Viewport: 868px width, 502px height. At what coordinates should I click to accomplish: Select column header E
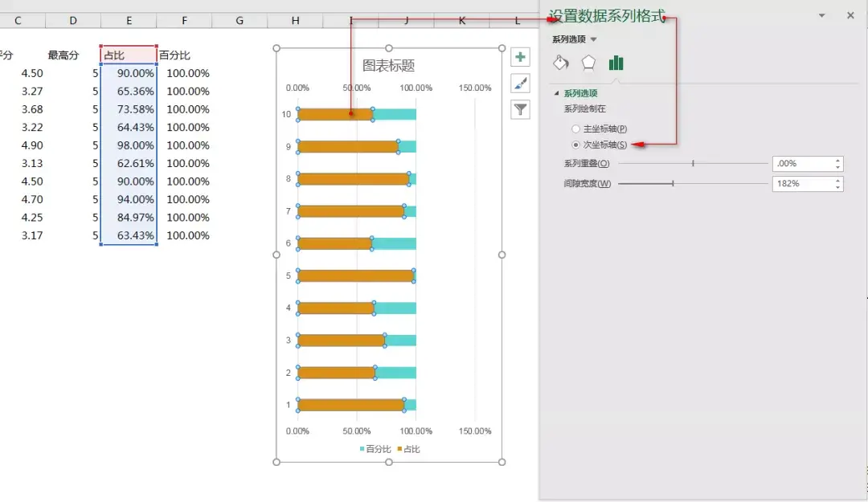tap(129, 20)
